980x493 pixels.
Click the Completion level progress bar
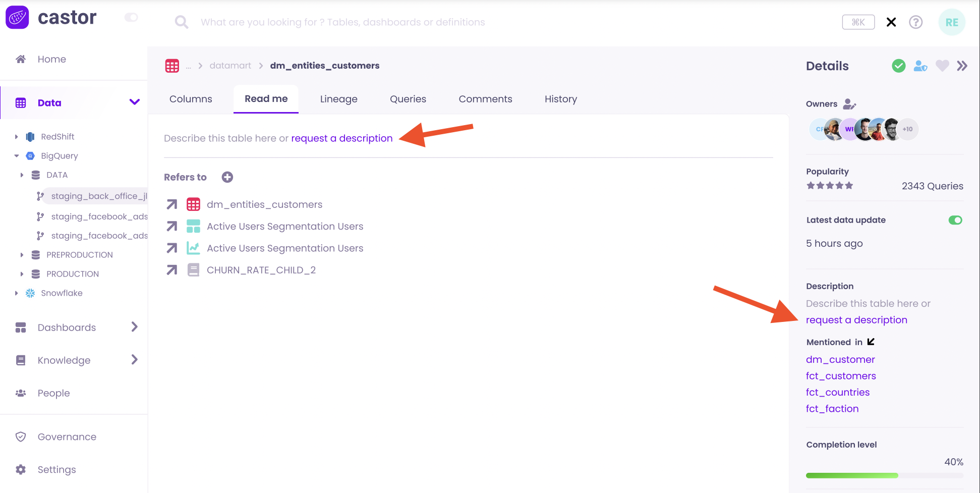tap(884, 475)
